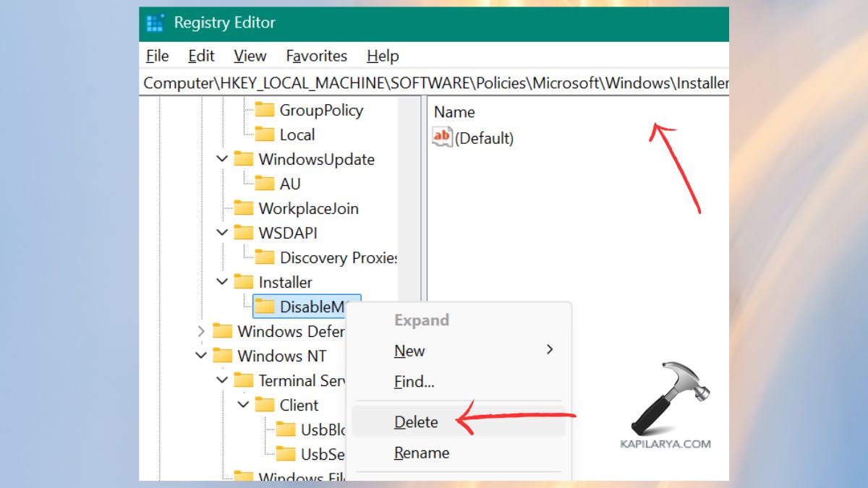Click the registry path address bar
This screenshot has width=868, height=488.
(x=434, y=82)
